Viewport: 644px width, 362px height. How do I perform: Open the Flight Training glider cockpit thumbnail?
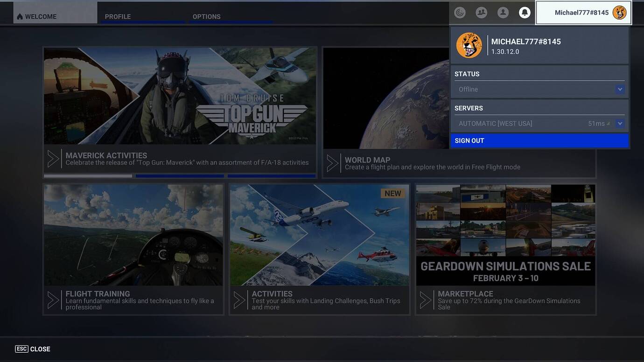pos(133,235)
